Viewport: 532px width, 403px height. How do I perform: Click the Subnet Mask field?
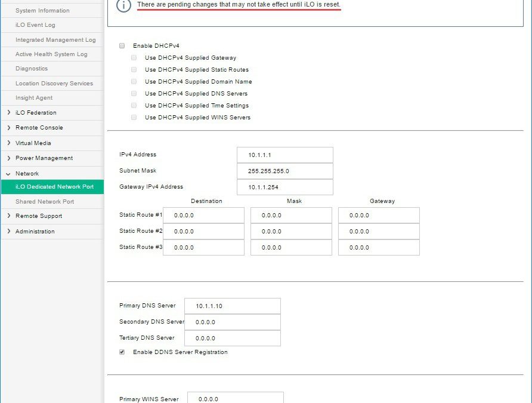click(x=285, y=171)
